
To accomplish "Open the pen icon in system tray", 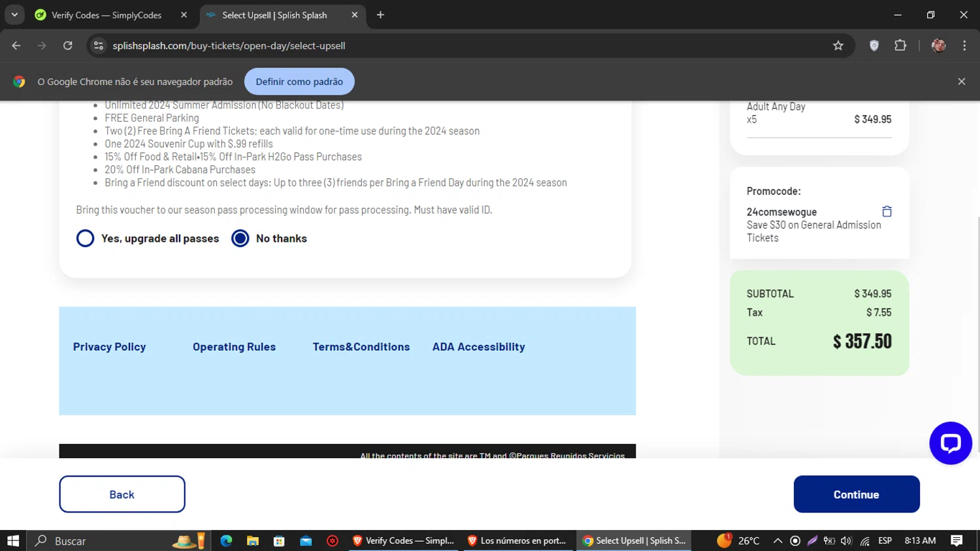I will pos(812,541).
